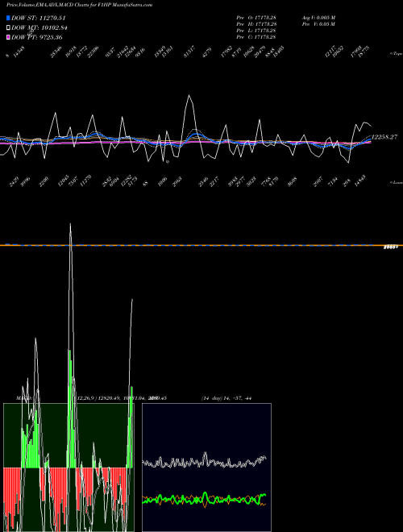Image resolution: width=403 pixels, height=532 pixels.
Task: Click the 12258.27 price label on chart
Action: pyautogui.click(x=384, y=137)
